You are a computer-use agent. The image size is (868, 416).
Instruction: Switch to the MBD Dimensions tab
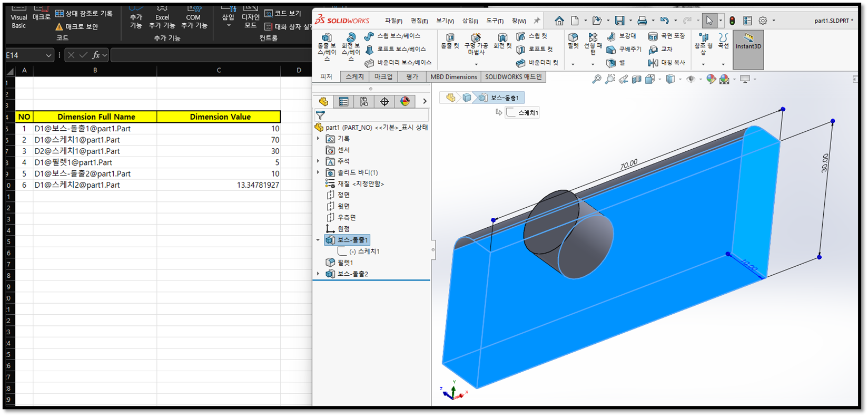tap(453, 77)
